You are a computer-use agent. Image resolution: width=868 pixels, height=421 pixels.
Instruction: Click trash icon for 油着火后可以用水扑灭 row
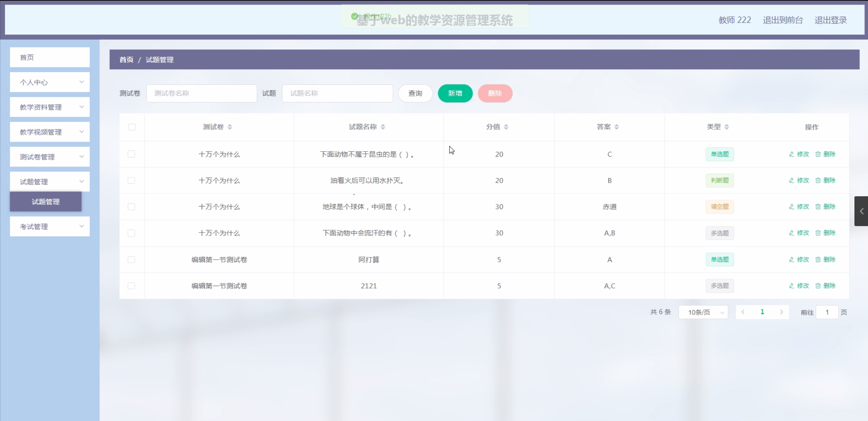point(818,180)
